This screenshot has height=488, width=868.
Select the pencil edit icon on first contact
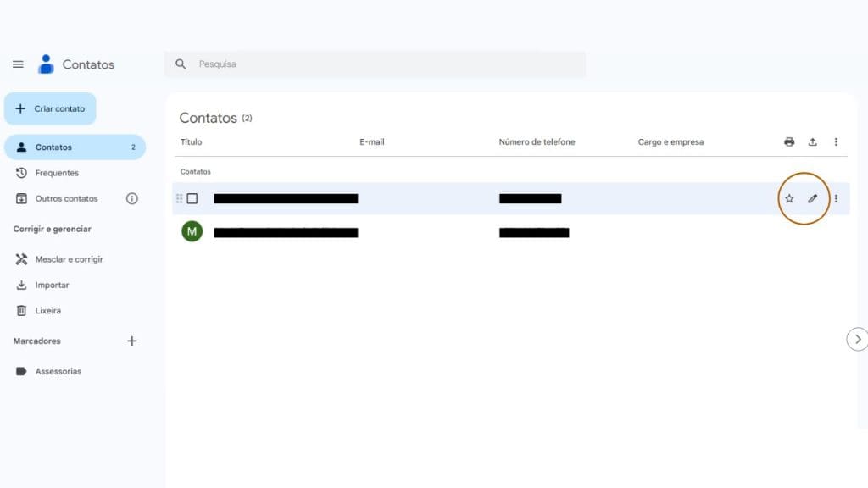click(812, 198)
